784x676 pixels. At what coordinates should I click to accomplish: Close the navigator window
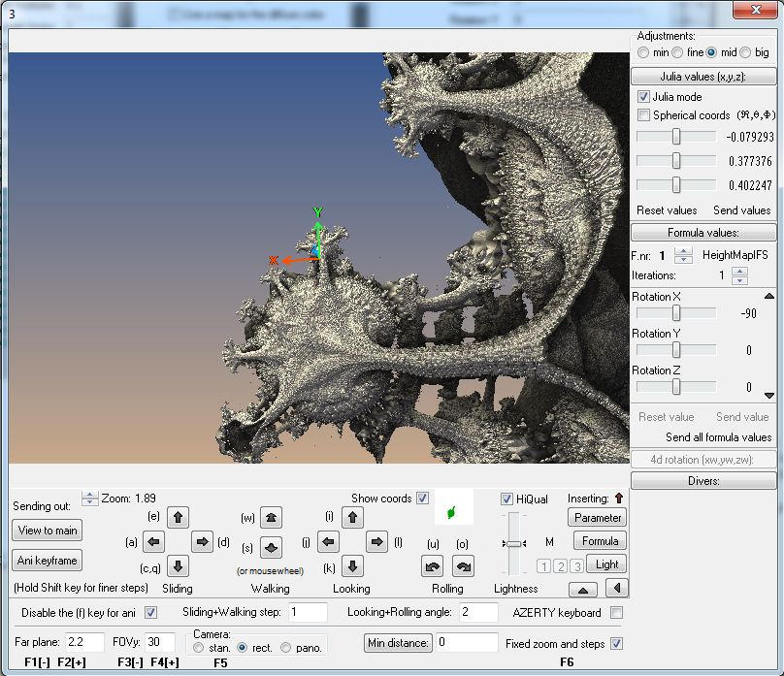coord(755,10)
